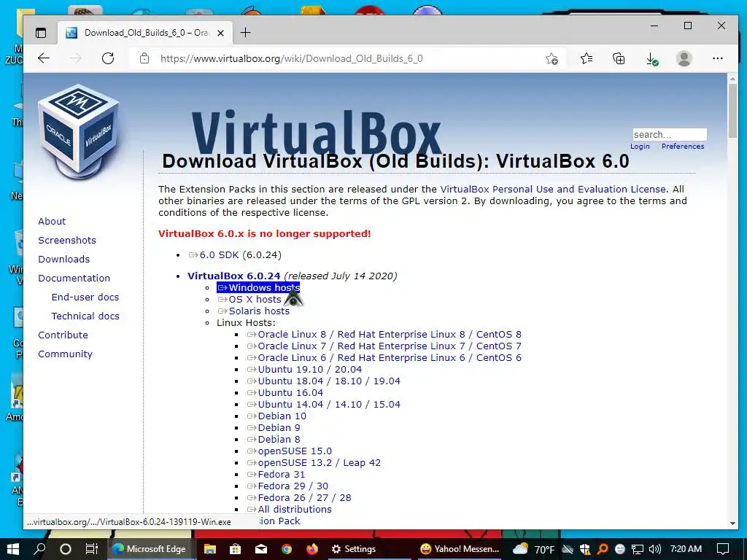Open Contribute in the sidebar
The width and height of the screenshot is (747, 560).
[63, 335]
